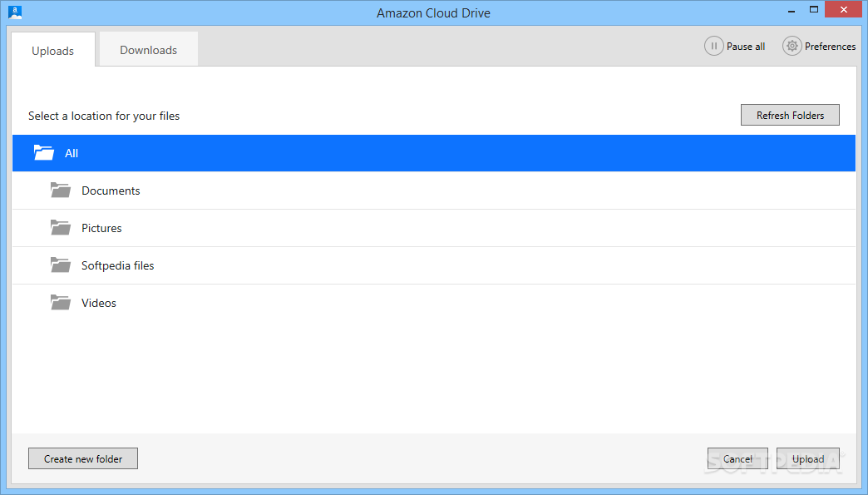Click the Preferences label
Image resolution: width=868 pixels, height=495 pixels.
point(830,47)
